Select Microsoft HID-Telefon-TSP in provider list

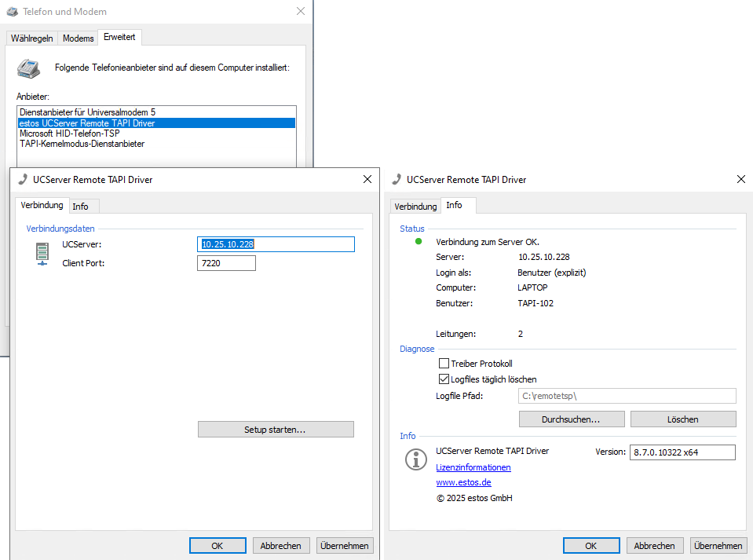69,134
